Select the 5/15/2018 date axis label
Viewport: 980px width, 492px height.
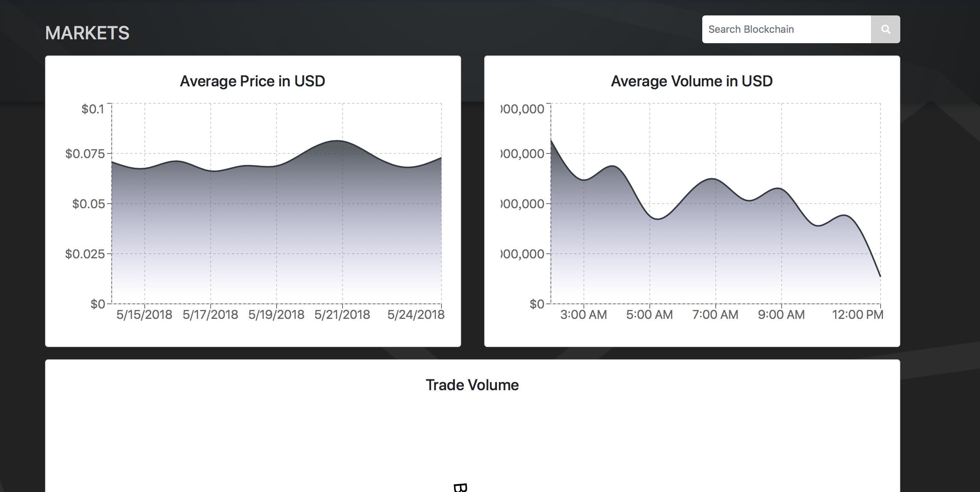(x=144, y=315)
